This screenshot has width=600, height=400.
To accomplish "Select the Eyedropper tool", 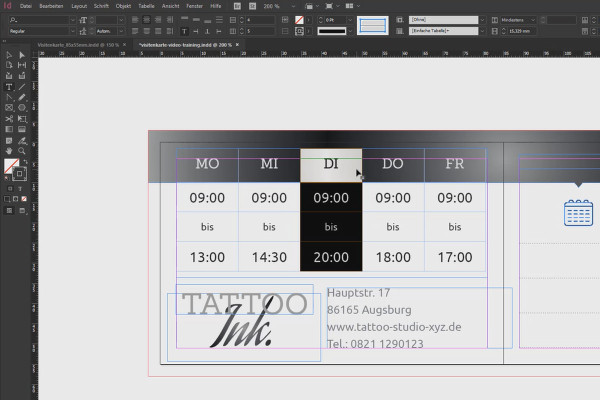I will click(22, 140).
